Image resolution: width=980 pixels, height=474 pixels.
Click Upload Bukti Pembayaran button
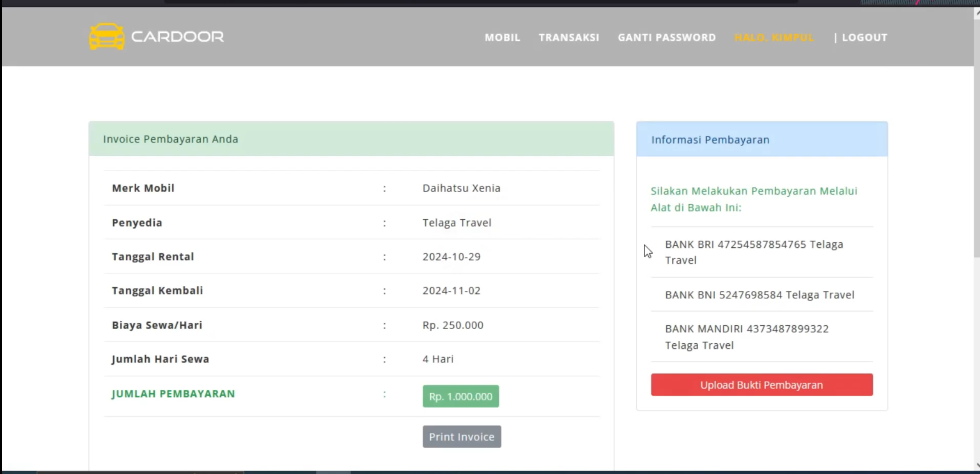pos(762,385)
